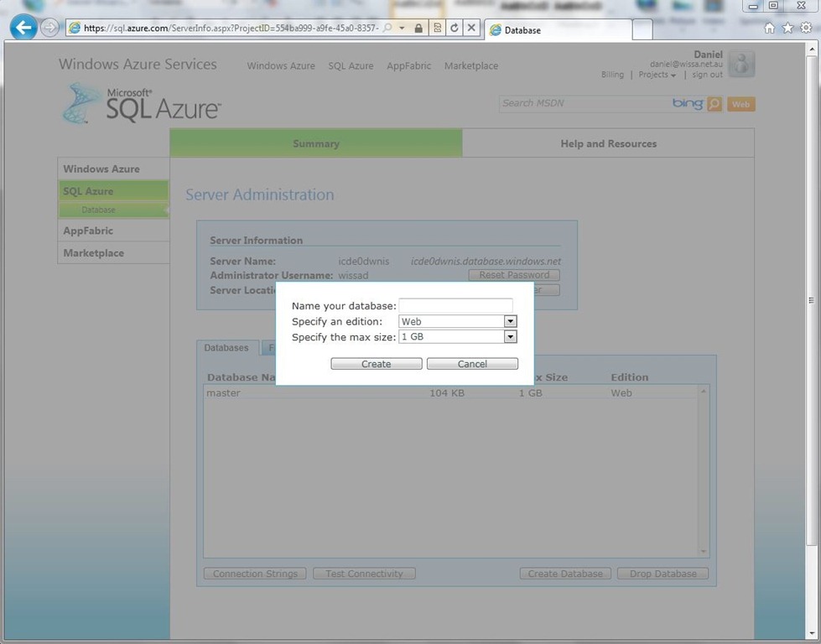Click the security lock icon in address bar
Screen dimensions: 821x644
click(x=418, y=29)
